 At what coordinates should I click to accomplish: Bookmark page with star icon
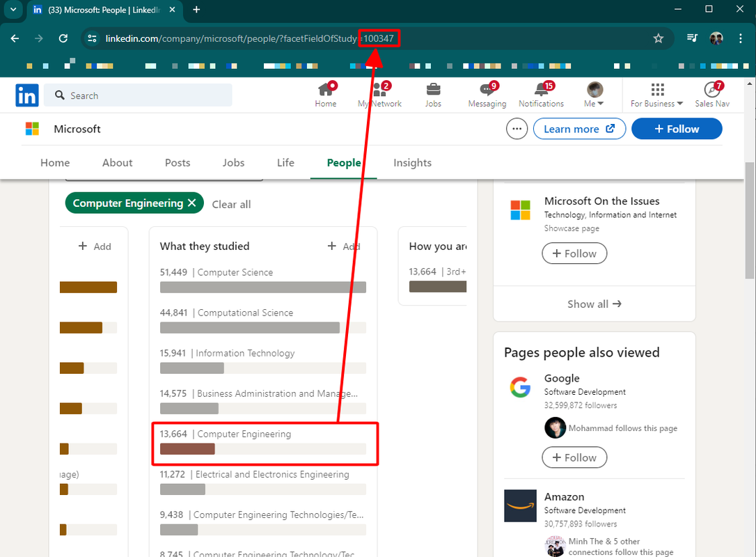tap(659, 38)
